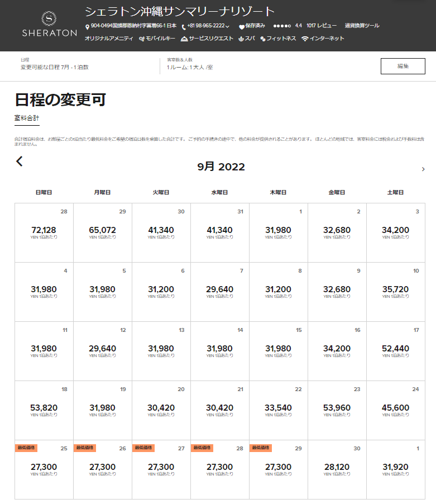Click the サービスリクエスト bell icon
Viewport: 436px width, 504px height.
click(184, 39)
